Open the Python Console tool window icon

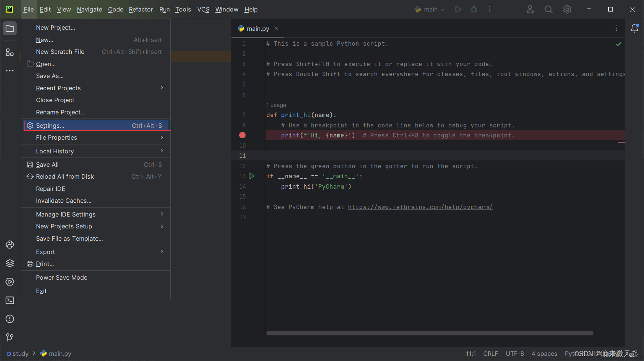click(x=10, y=244)
